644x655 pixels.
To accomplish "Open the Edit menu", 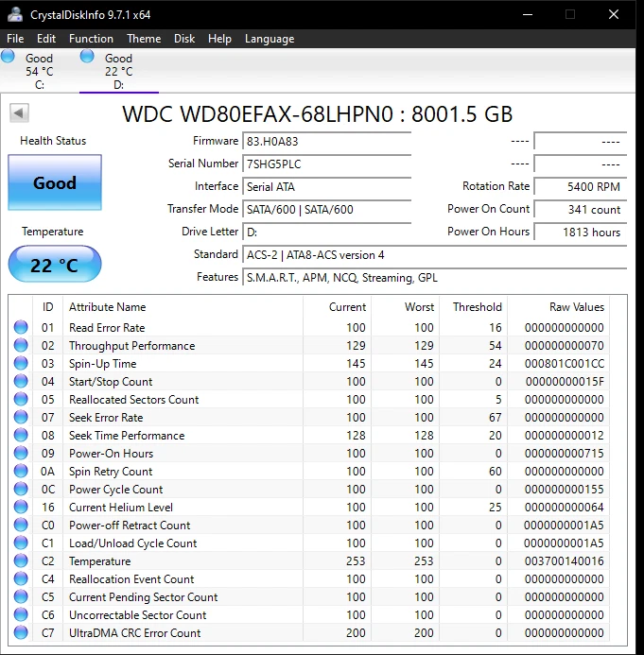I will pyautogui.click(x=46, y=39).
